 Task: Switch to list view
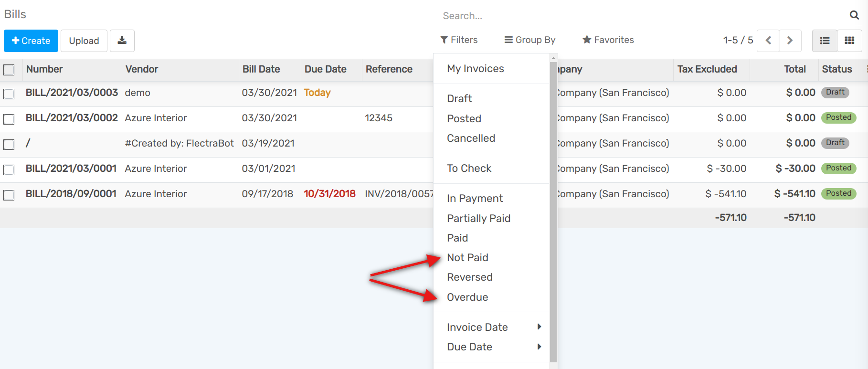click(825, 41)
